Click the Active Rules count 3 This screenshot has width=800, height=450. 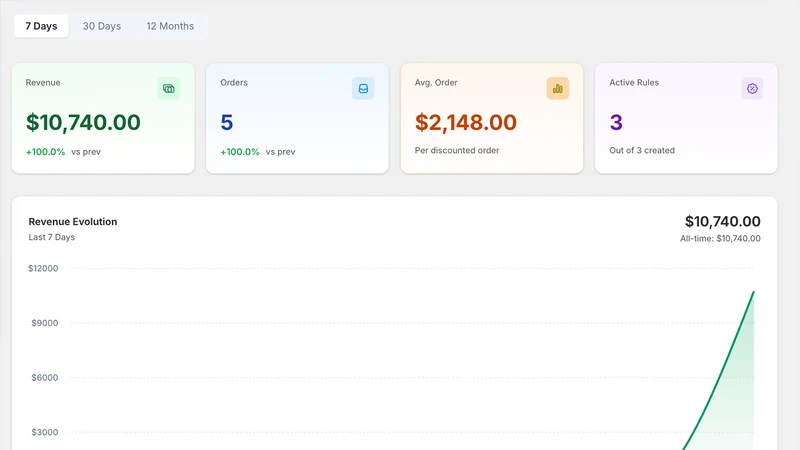point(616,122)
